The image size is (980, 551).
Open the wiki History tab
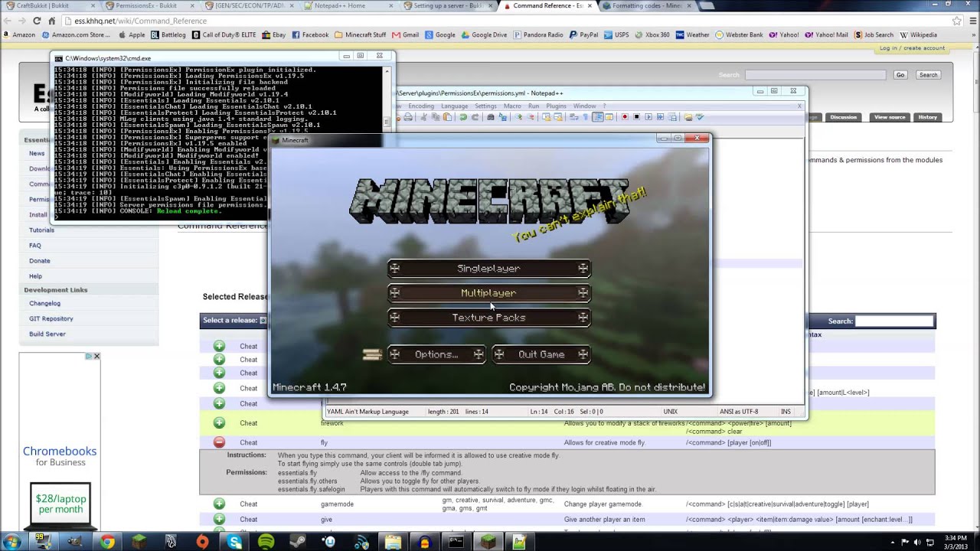927,117
